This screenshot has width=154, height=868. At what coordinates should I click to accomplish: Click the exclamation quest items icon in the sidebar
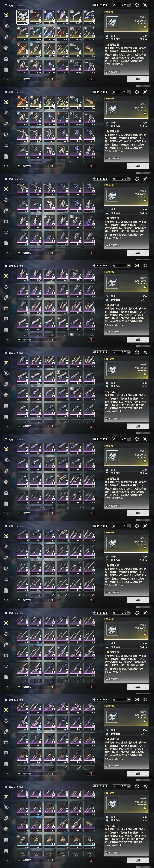coord(6,69)
